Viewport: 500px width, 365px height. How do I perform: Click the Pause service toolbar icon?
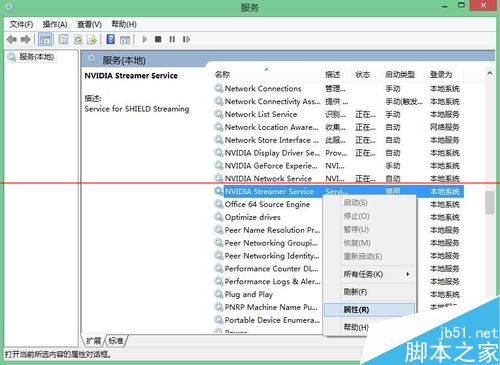point(172,39)
